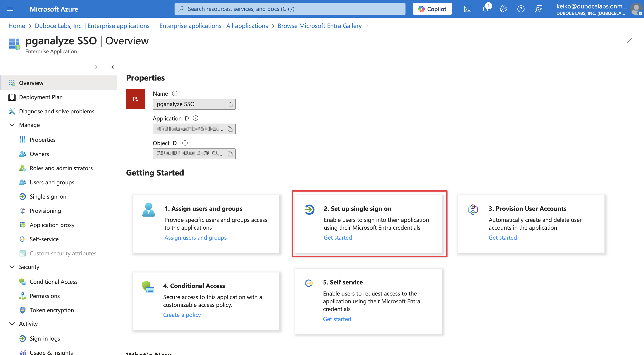The height and width of the screenshot is (355, 644).
Task: Click Get started under Self service
Action: click(x=337, y=319)
